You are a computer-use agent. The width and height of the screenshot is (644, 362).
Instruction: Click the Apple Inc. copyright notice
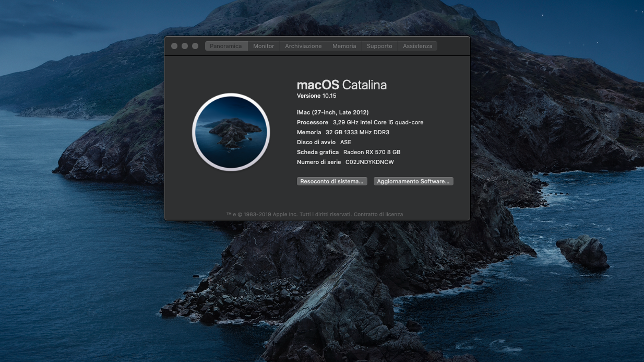(290, 214)
